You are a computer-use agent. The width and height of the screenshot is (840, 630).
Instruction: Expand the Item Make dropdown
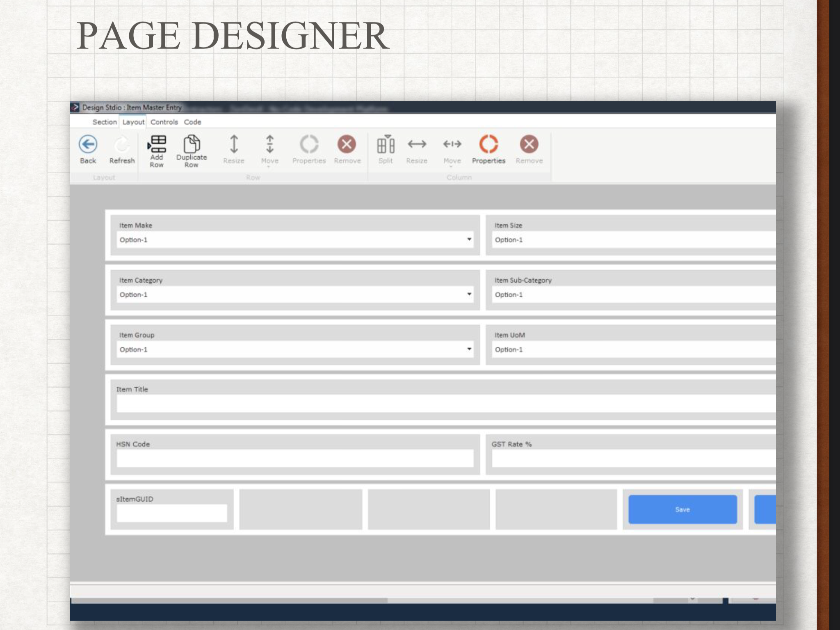(469, 240)
